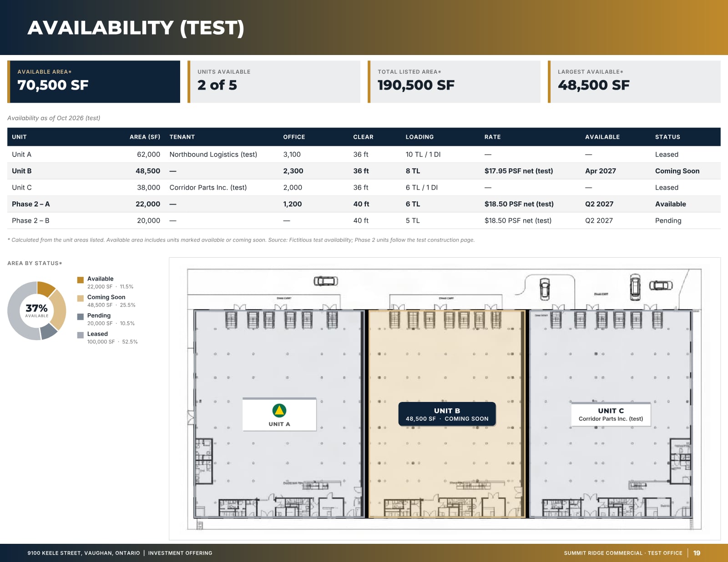728x562 pixels.
Task: Click the Availability as of Oct 2026 note
Action: (x=54, y=118)
